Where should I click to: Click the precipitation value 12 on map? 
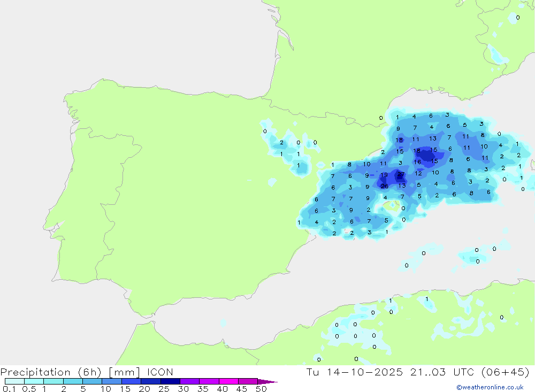[418, 173]
